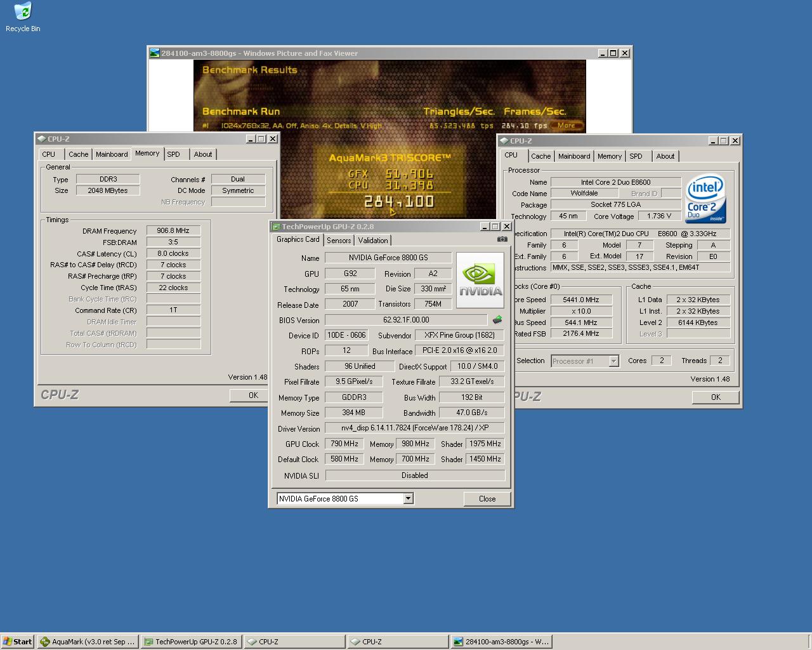
Task: Switch to AquaMark taskbar item
Action: pyautogui.click(x=88, y=642)
